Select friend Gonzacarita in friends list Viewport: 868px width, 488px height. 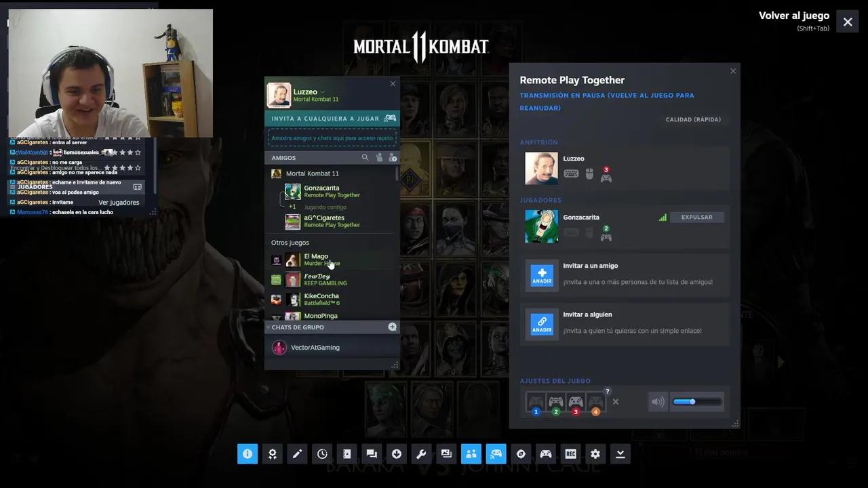click(x=332, y=192)
